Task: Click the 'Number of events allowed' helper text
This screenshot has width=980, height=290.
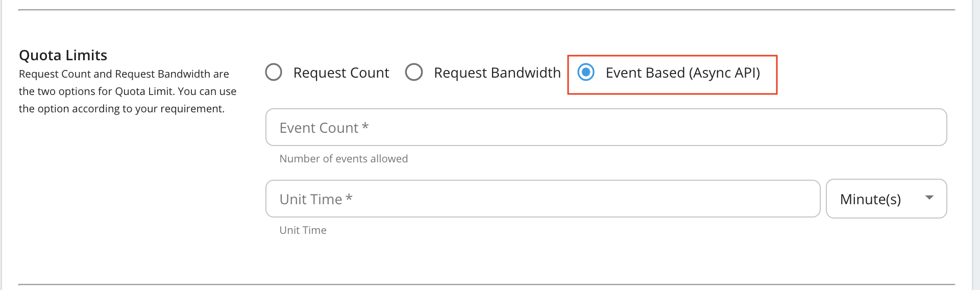Action: click(344, 159)
